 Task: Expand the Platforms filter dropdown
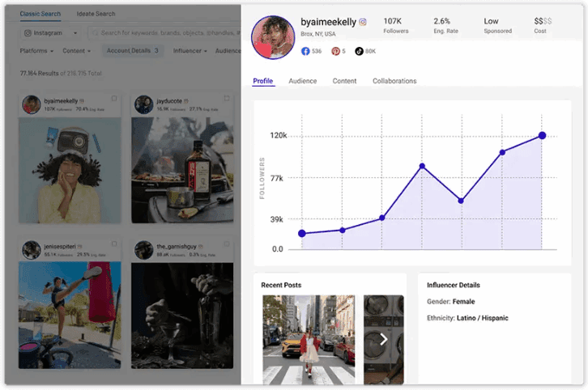pos(36,51)
